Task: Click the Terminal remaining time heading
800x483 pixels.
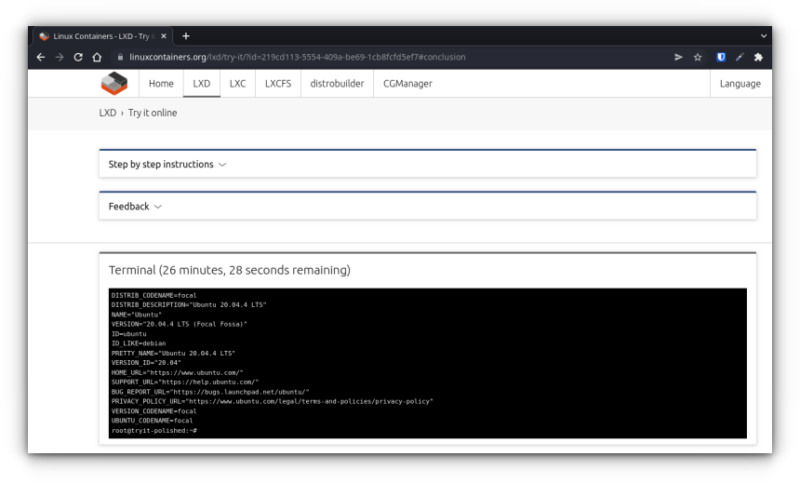Action: point(230,270)
